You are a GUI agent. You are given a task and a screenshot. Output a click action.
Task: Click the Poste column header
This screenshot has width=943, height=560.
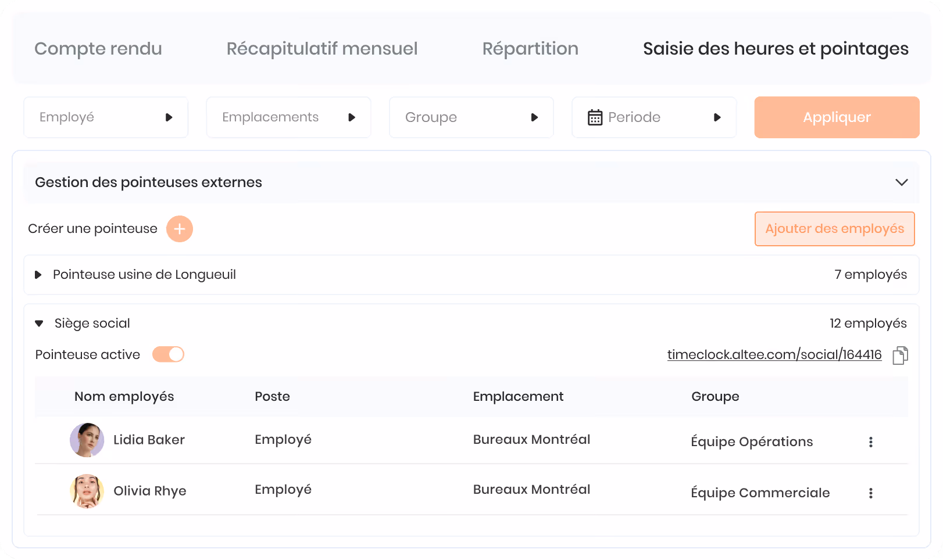click(x=272, y=397)
